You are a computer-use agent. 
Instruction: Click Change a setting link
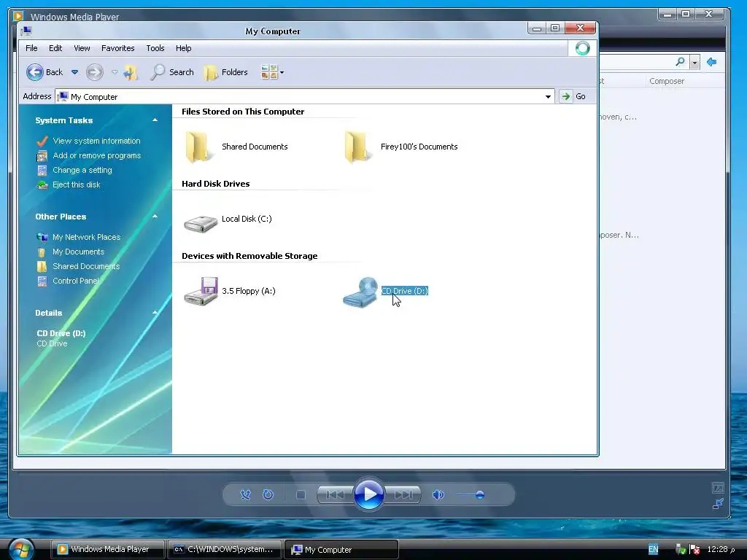(x=82, y=170)
